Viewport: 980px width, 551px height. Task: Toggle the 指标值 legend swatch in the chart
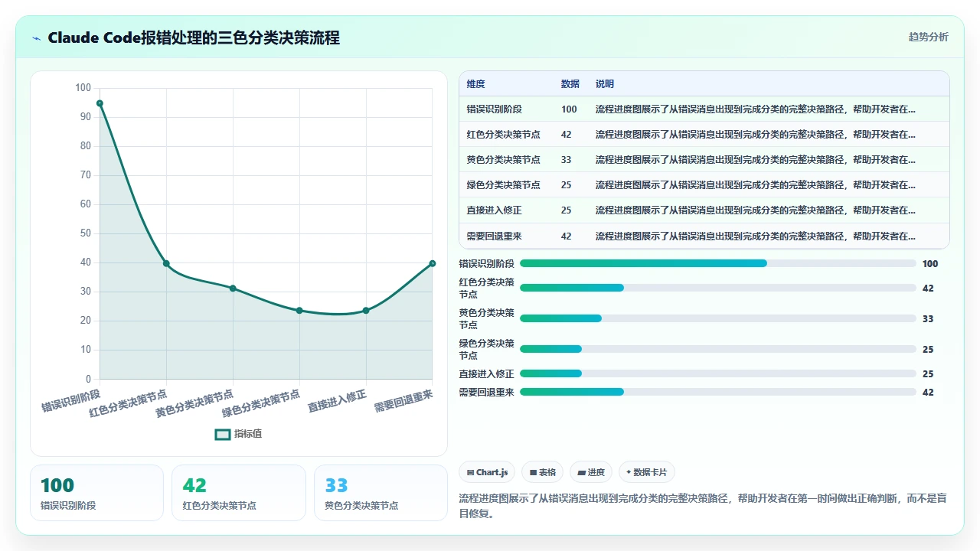(222, 434)
